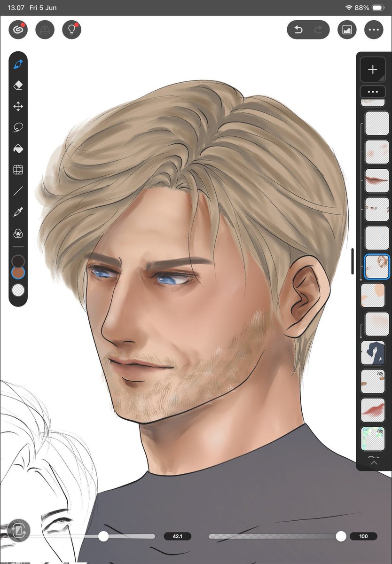Tap the layer panel side drag handle
The image size is (392, 564).
click(x=353, y=261)
